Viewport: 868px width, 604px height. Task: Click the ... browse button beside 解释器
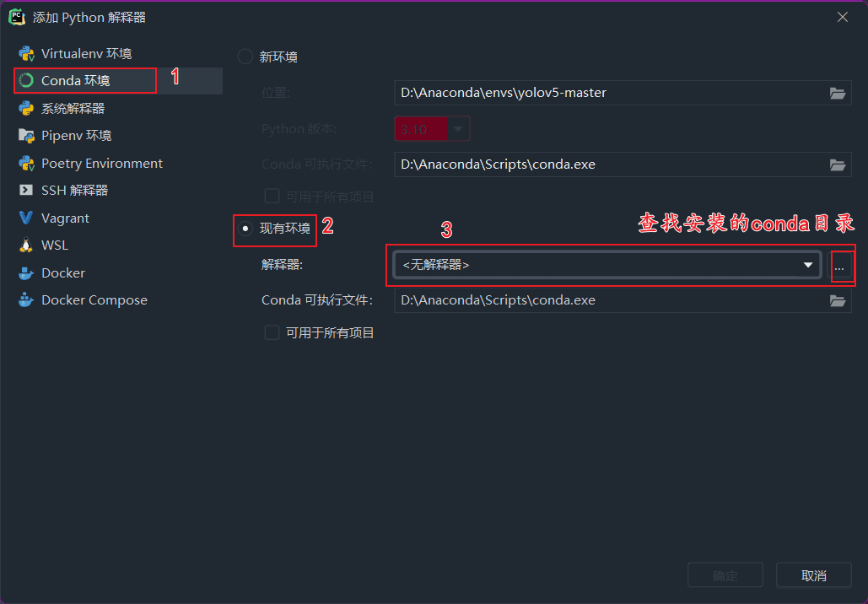pos(838,267)
